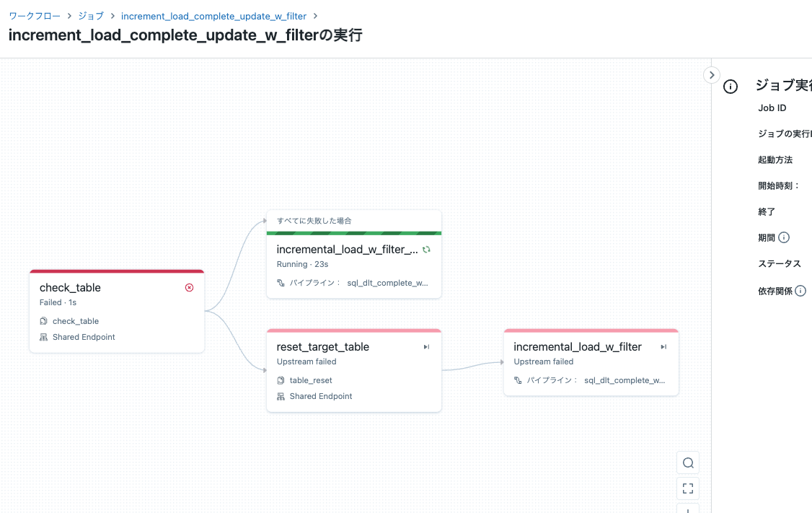
Task: Click the green progress bar on the running task
Action: pyautogui.click(x=353, y=232)
